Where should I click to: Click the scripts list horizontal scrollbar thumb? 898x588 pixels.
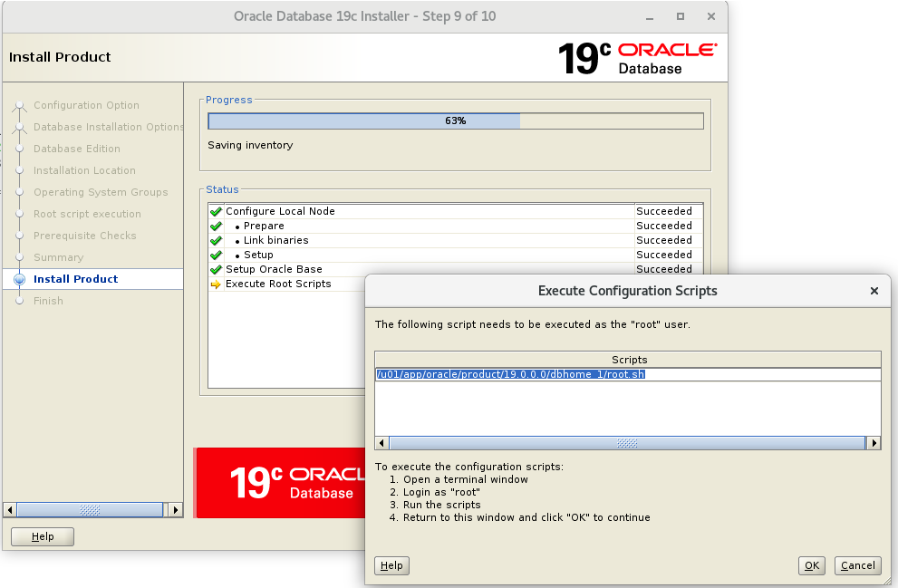click(627, 443)
